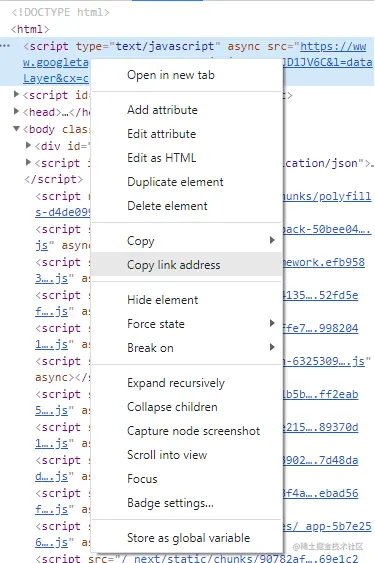
Task: Click the s-d4de09 link continuation
Action: (62, 212)
